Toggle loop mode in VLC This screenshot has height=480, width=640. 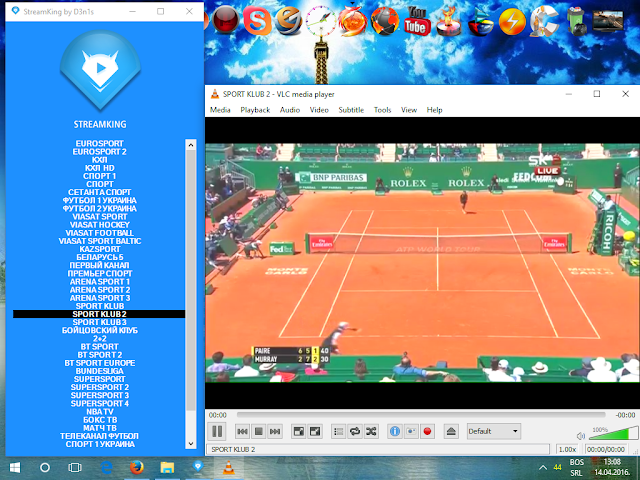click(x=355, y=431)
